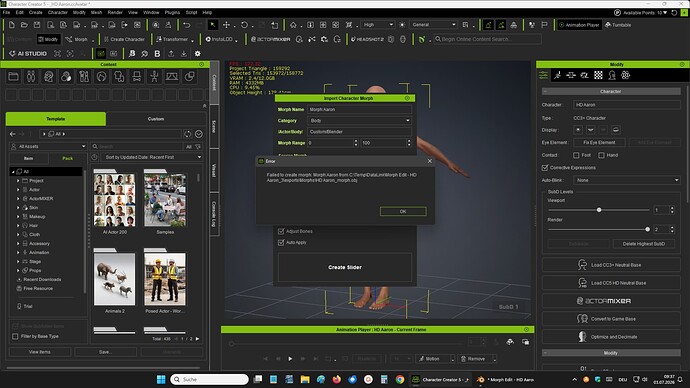Click the download arrow icon in AI Studio bar

tap(184, 54)
